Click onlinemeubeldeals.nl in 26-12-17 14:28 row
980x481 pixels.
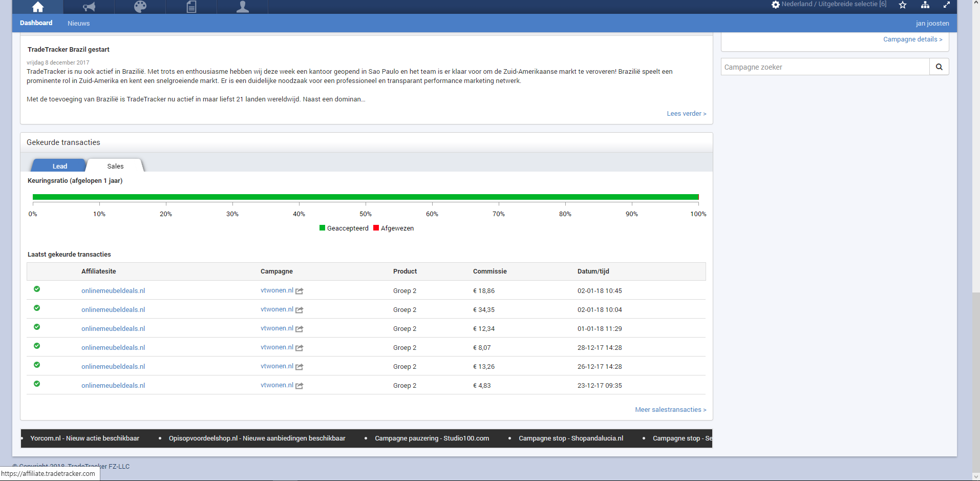[x=113, y=367]
